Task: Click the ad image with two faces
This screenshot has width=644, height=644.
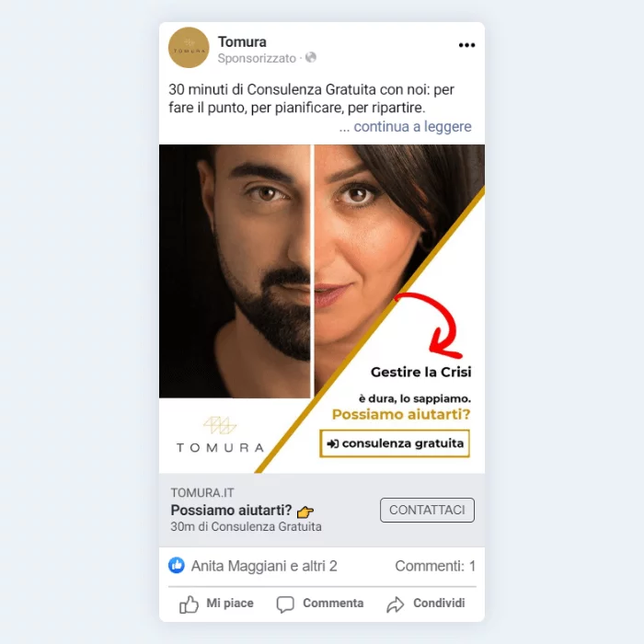Action: [x=322, y=309]
